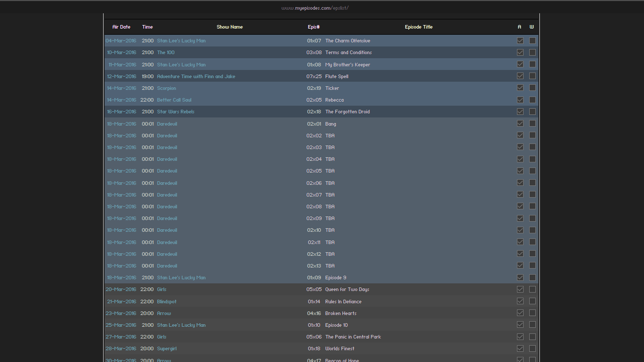Toggle acquired checkbox for Rules In Defiance
Image resolution: width=644 pixels, height=362 pixels.
click(x=520, y=301)
